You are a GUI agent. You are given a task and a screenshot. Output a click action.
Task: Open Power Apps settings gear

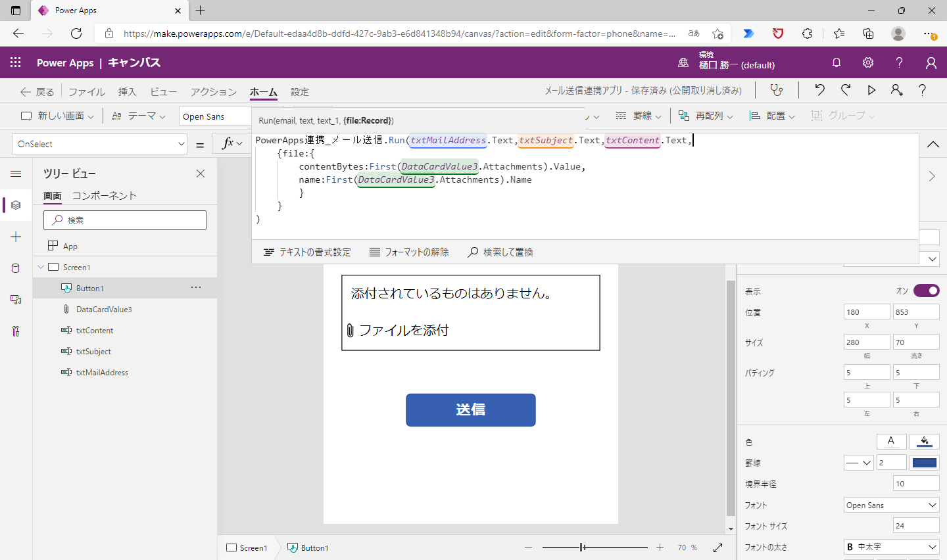(868, 62)
